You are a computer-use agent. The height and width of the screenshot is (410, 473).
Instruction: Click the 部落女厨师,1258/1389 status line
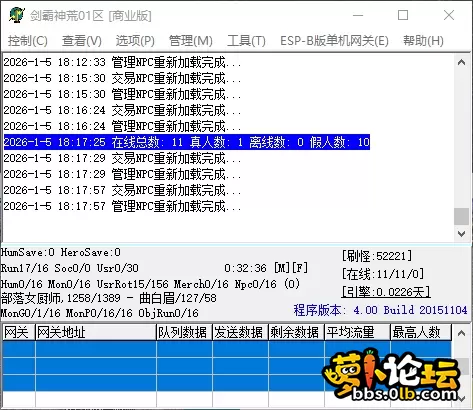click(109, 298)
